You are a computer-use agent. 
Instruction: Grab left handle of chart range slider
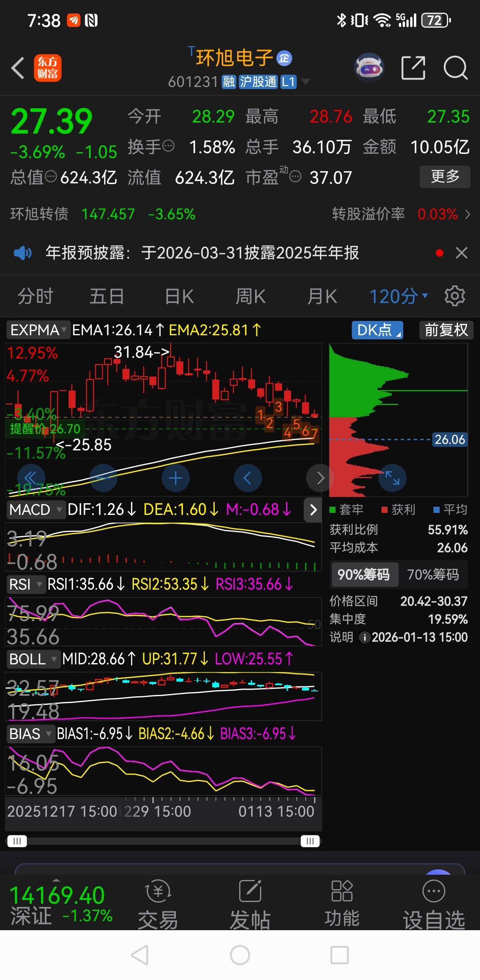click(17, 841)
